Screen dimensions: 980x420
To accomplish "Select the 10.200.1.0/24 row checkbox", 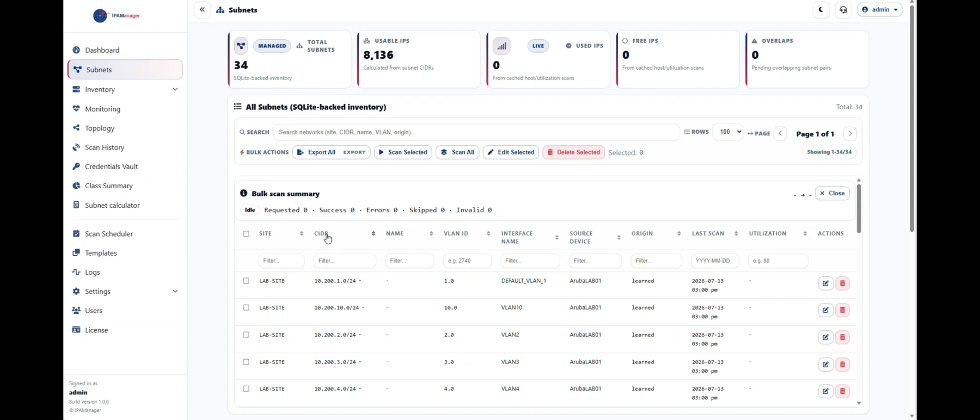I will pos(246,281).
